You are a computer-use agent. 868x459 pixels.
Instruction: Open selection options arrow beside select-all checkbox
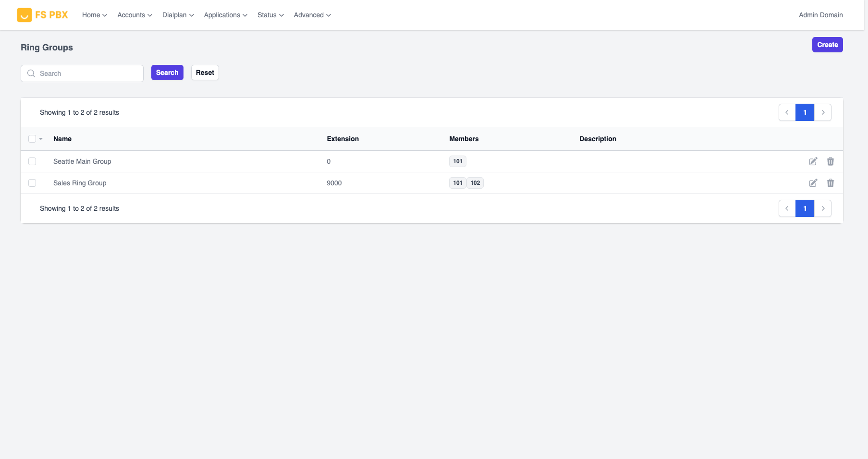[41, 138]
